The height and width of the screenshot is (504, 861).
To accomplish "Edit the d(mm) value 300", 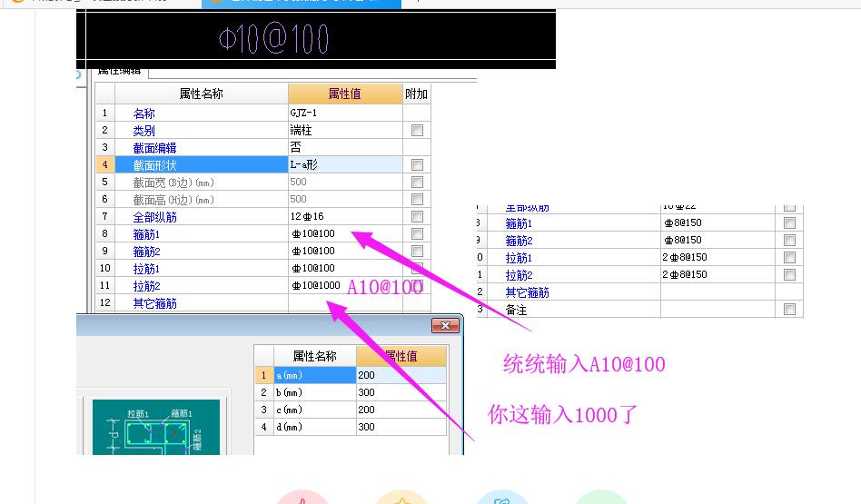I will click(x=401, y=427).
